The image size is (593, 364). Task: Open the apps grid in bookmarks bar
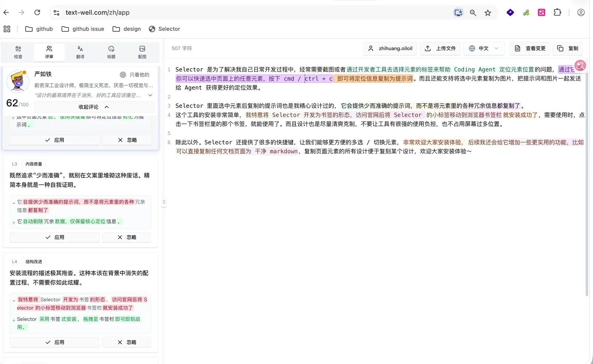tap(7, 29)
